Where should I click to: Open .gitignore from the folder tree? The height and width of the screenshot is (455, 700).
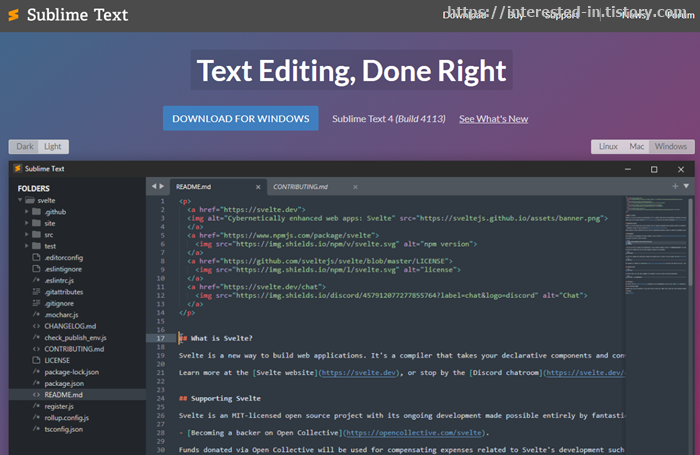[59, 304]
